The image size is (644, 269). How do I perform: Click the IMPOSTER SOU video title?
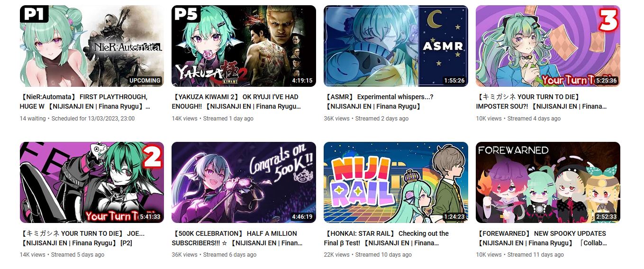pos(542,102)
